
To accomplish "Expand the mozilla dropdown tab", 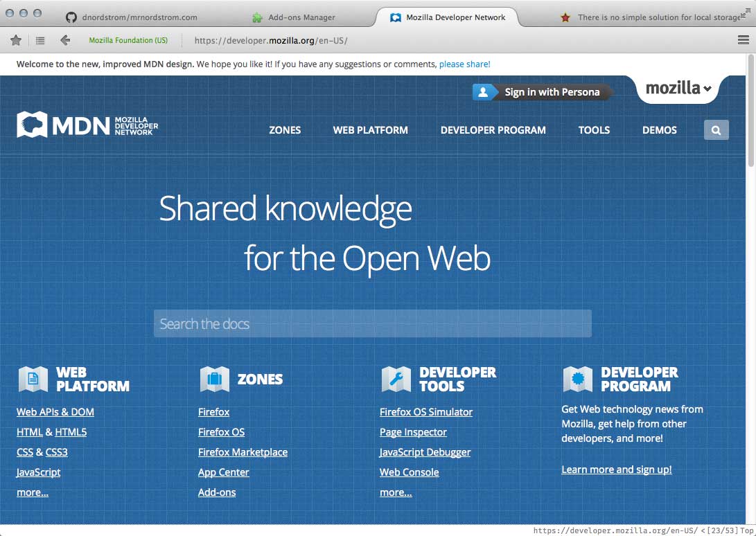I will [678, 88].
